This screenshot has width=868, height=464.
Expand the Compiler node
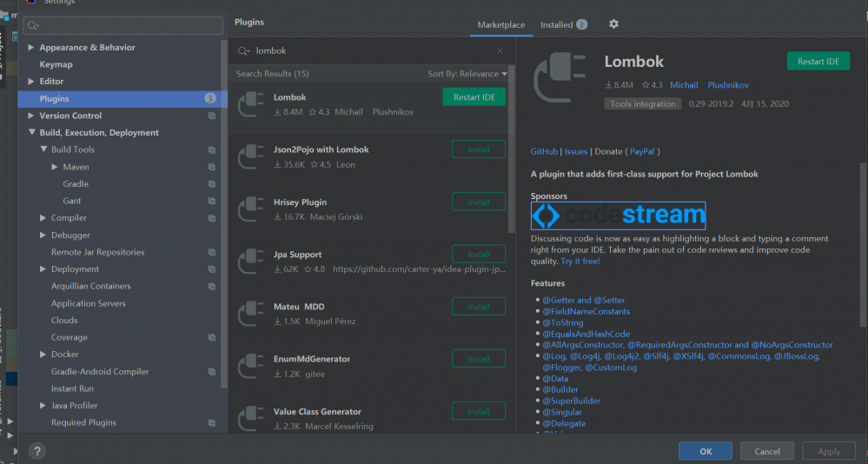[x=43, y=218]
